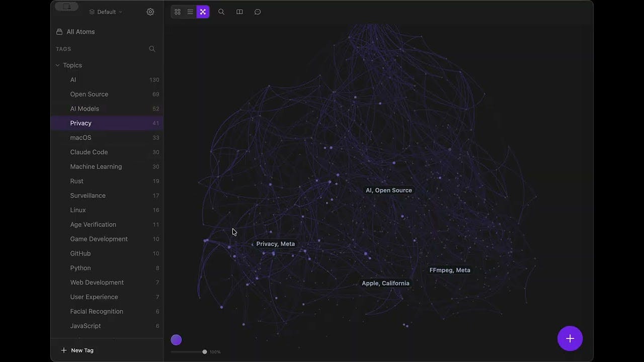
Task: Open the All Atoms archive icon
Action: tap(59, 32)
